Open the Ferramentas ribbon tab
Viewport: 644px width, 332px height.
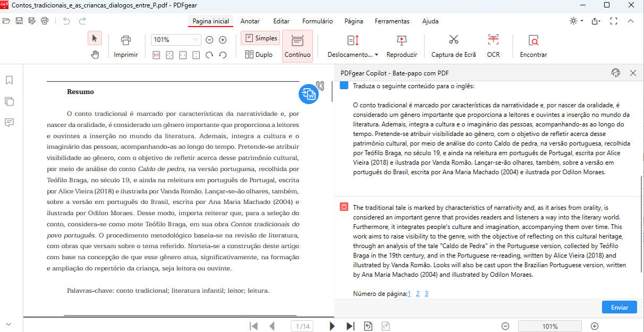(x=392, y=21)
